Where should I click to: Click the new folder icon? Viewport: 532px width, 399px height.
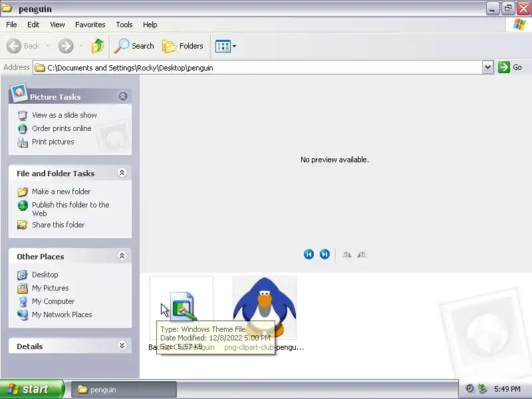pos(23,192)
